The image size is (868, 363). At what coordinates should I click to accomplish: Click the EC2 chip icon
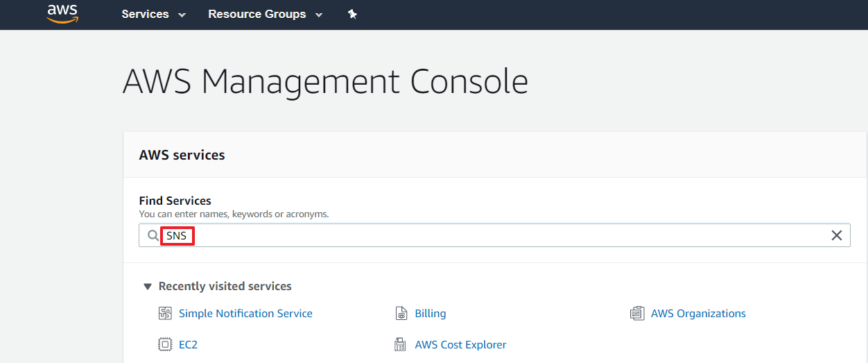point(165,344)
